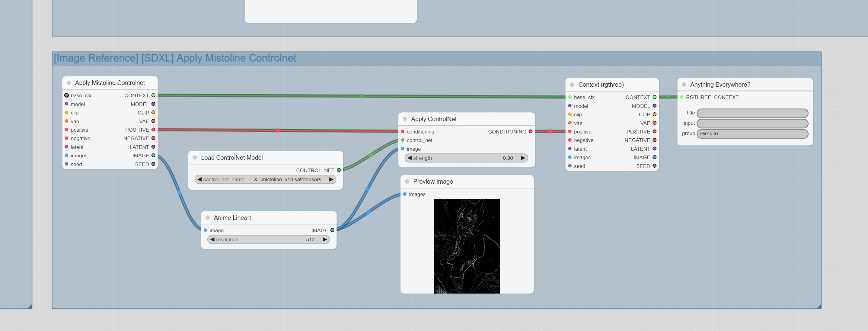Select previous control_net_name option

click(199, 179)
